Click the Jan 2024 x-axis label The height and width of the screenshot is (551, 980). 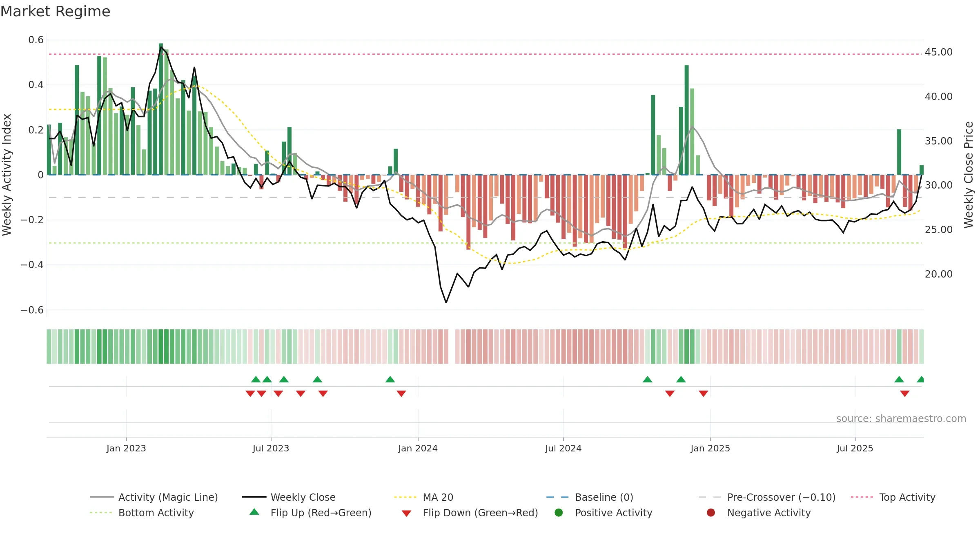point(418,448)
